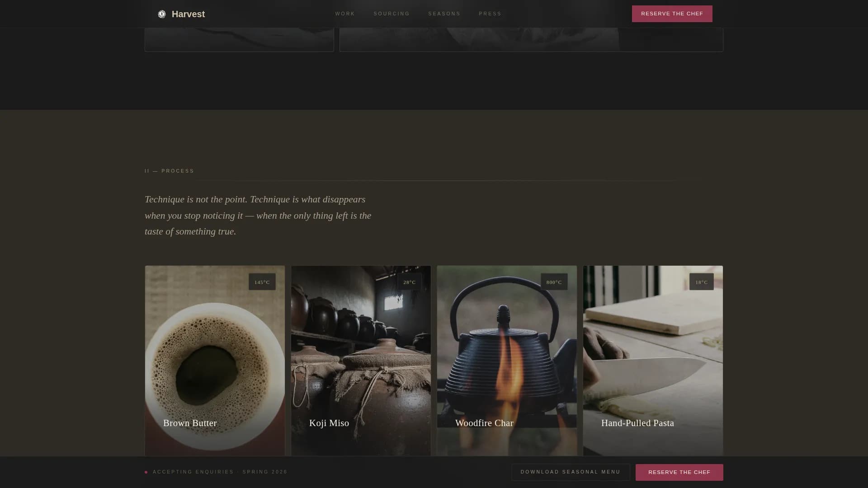Click the 18°C badge on Hand-Pulled Pasta card
868x488 pixels.
[701, 282]
